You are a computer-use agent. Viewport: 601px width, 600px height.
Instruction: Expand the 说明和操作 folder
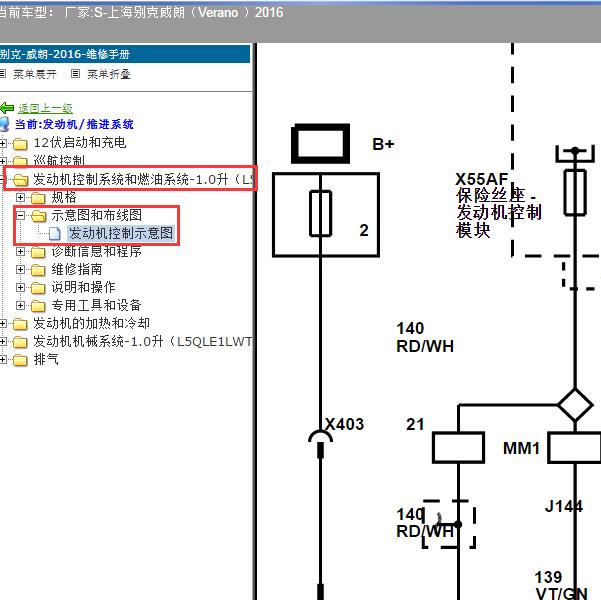(20, 288)
